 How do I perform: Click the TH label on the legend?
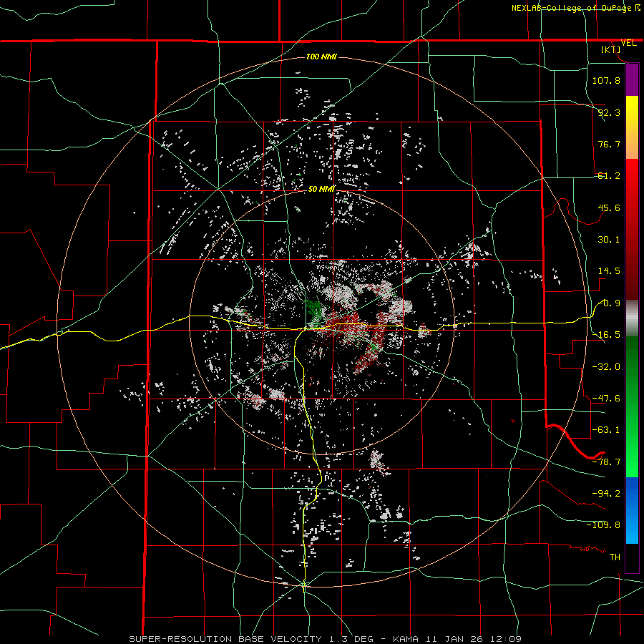click(615, 557)
